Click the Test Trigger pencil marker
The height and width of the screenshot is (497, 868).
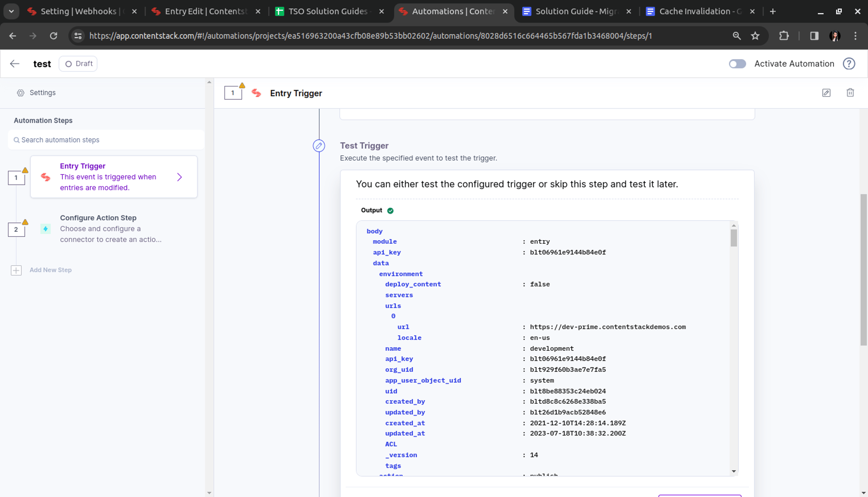319,146
